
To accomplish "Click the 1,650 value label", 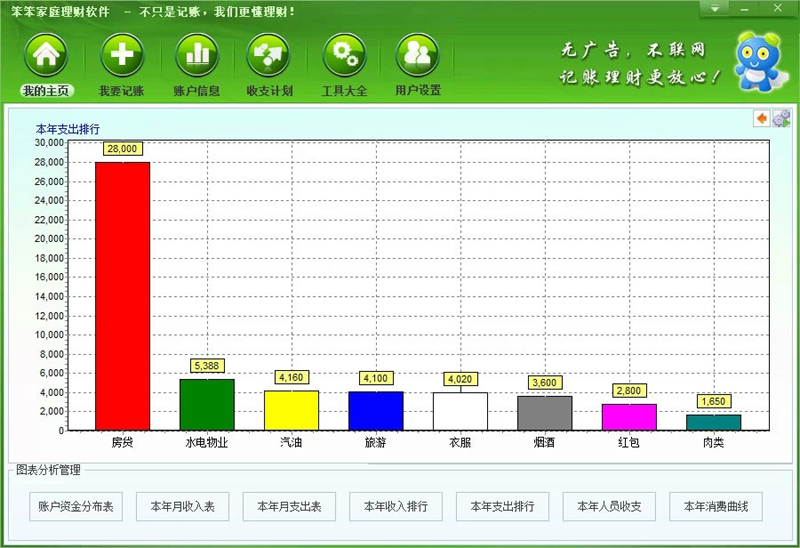I will click(713, 401).
